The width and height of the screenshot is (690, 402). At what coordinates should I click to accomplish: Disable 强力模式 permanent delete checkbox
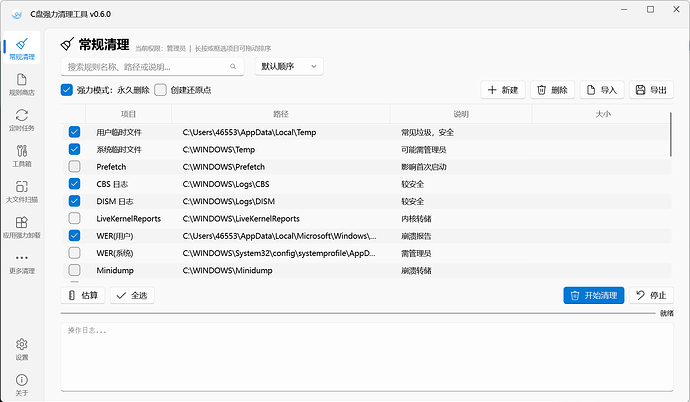click(x=66, y=90)
